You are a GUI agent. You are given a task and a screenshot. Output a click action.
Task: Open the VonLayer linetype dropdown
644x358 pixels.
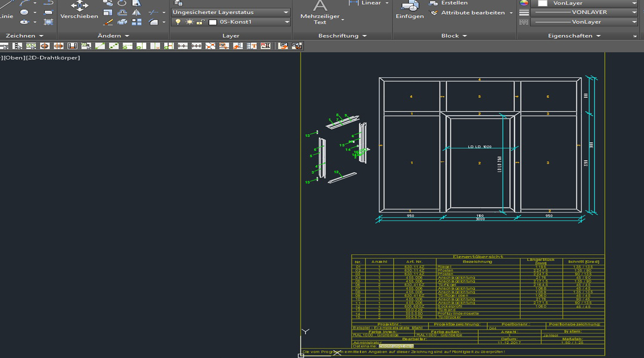coord(584,22)
